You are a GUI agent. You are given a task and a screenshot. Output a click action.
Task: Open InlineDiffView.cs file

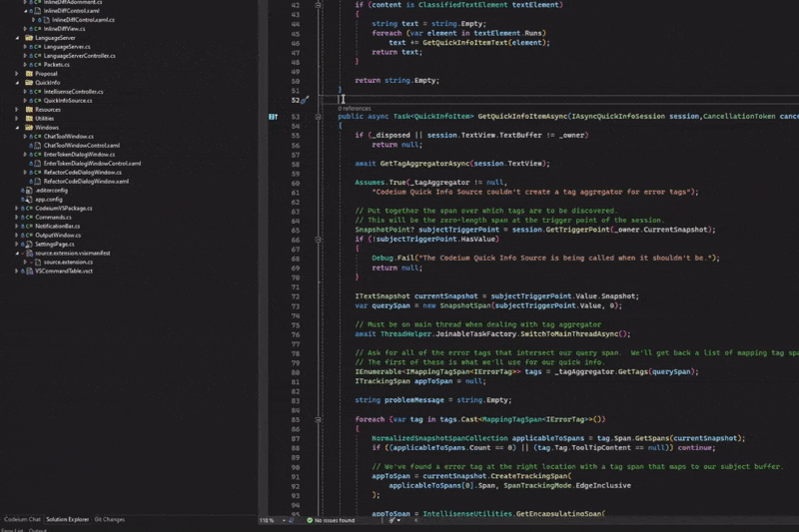64,29
